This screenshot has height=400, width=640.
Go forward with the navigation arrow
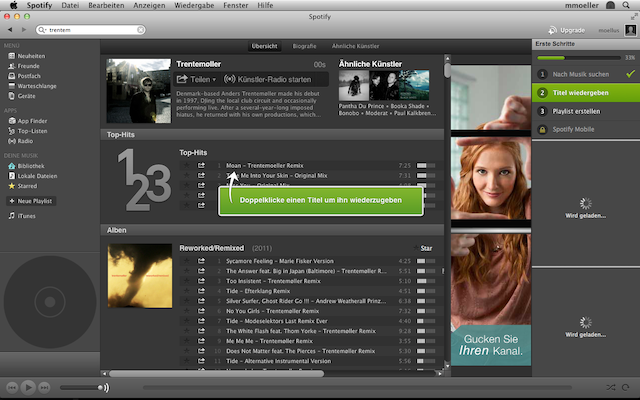[x=24, y=30]
